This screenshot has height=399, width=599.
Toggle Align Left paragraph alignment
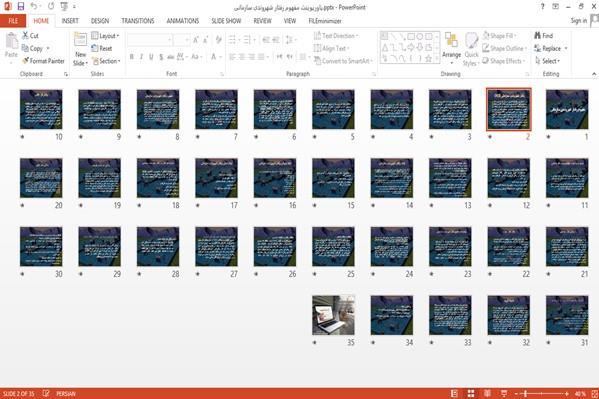click(232, 57)
